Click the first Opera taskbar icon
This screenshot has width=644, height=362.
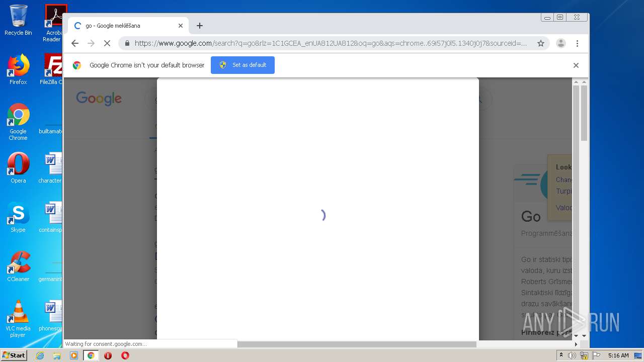tap(108, 355)
